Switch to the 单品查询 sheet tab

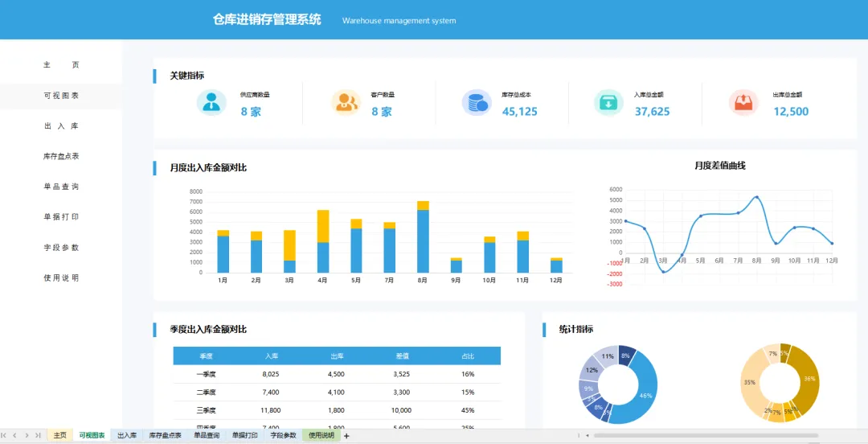pyautogui.click(x=207, y=436)
